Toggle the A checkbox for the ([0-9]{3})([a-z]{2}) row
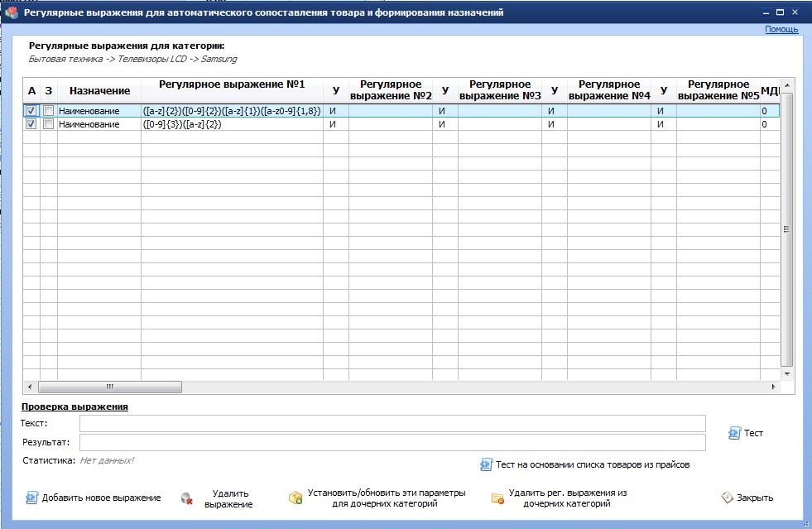Image resolution: width=812 pixels, height=529 pixels. 31,124
